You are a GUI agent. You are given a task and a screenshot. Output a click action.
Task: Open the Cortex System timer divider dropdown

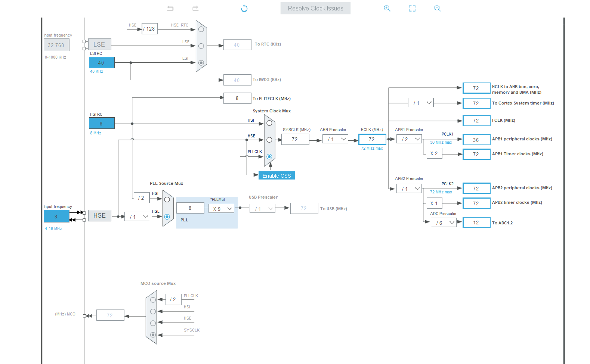(x=421, y=103)
